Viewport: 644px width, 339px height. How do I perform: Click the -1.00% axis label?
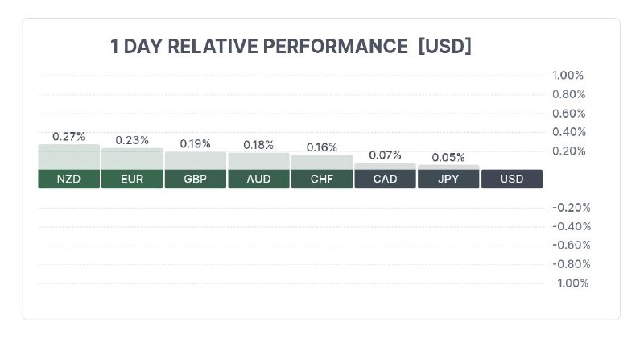coord(571,283)
